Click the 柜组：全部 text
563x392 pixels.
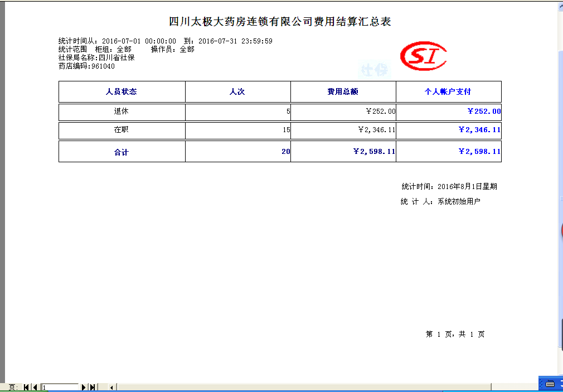[113, 49]
